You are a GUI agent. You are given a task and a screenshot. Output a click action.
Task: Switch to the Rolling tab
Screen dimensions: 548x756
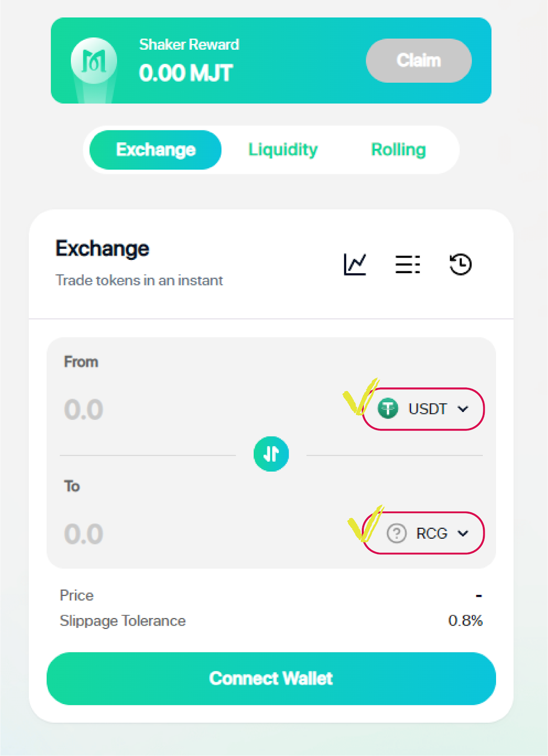click(x=398, y=150)
